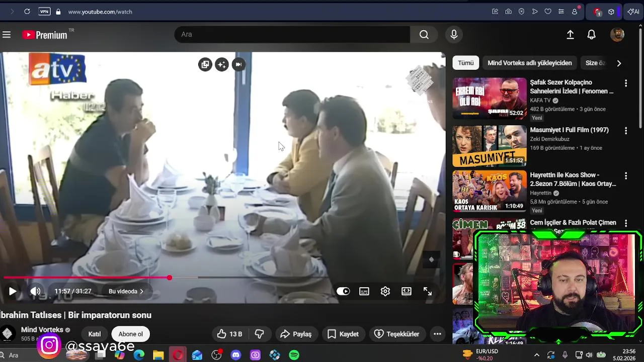644x362 pixels.
Task: Select the 'Mind Vorteks adlı yükleyiciden' chip
Action: pos(530,63)
